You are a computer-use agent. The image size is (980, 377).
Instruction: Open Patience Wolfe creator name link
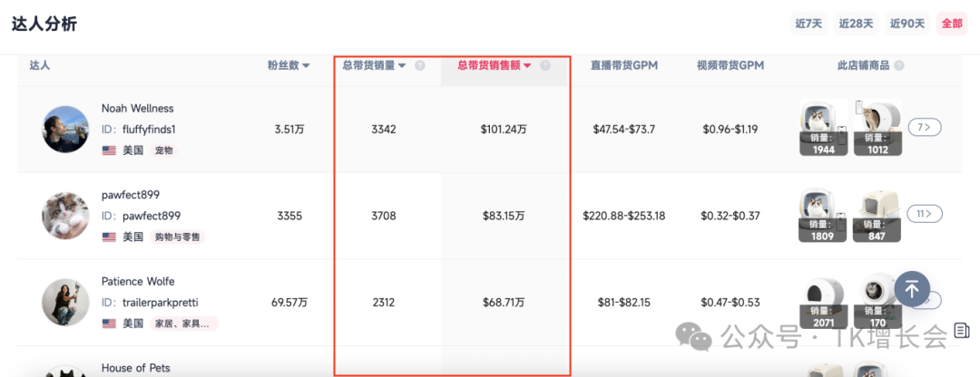(138, 282)
